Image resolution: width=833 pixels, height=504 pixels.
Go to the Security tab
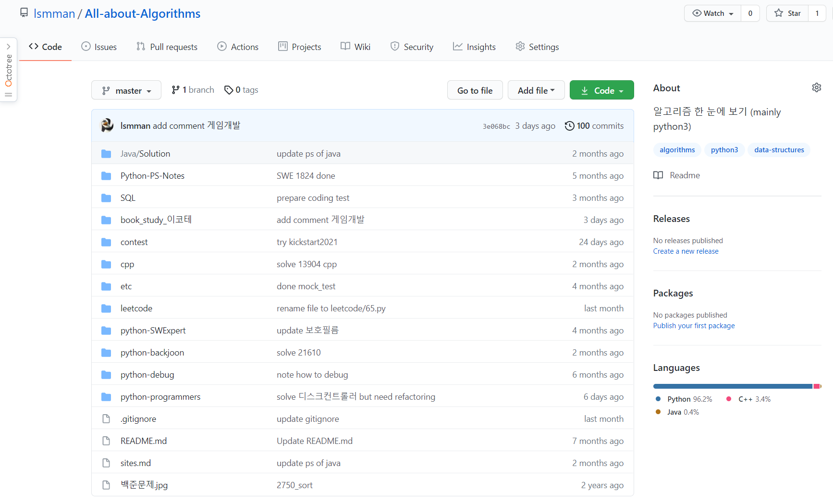(412, 47)
